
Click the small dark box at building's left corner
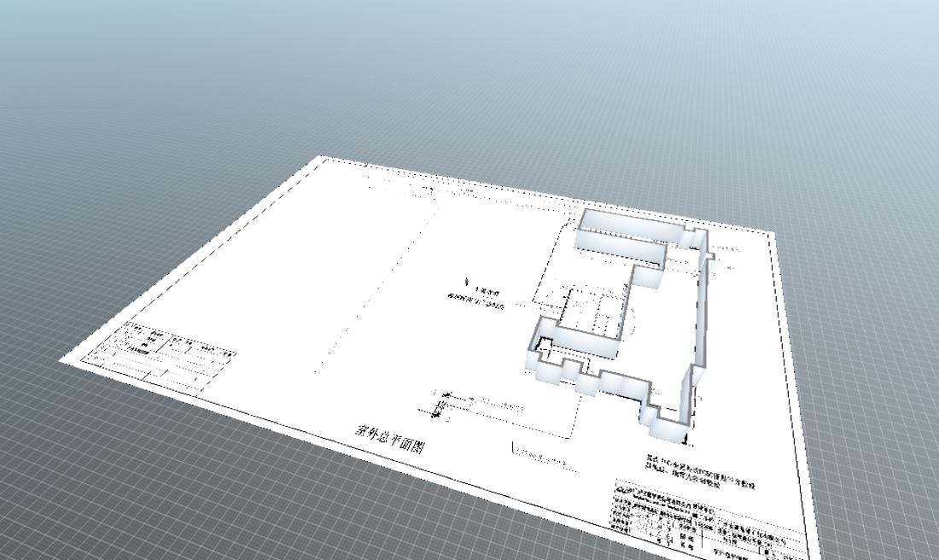(x=545, y=344)
